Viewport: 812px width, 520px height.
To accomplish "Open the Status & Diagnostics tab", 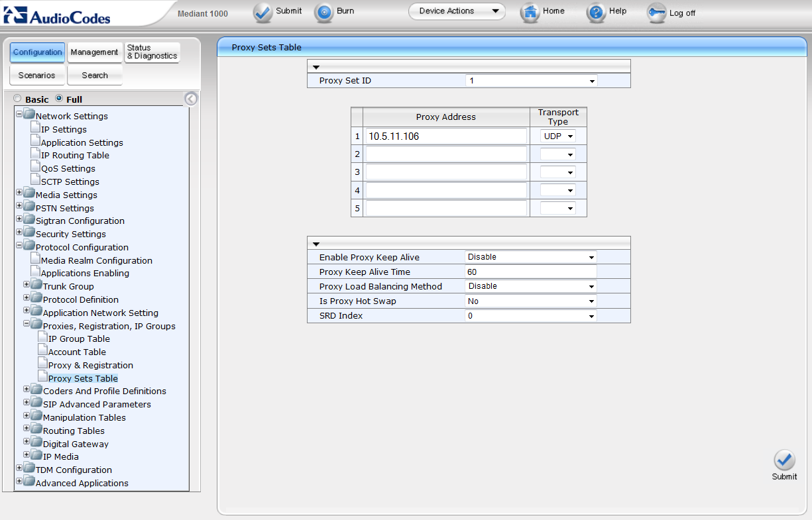I will click(152, 52).
